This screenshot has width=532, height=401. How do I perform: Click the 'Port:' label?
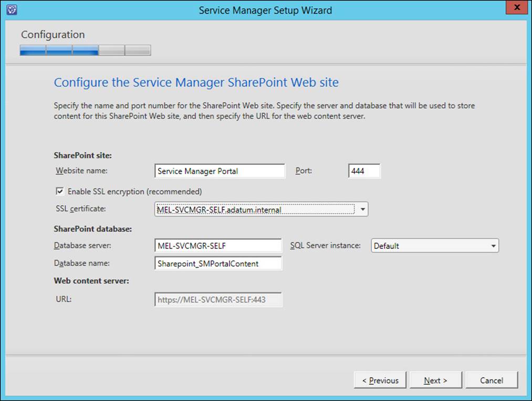pyautogui.click(x=304, y=171)
